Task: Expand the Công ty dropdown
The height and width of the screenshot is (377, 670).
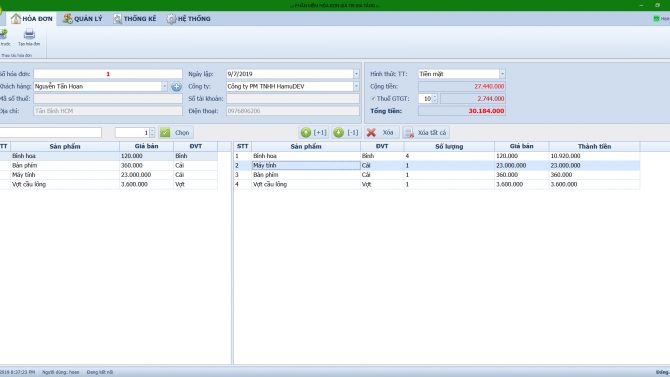Action: pos(356,86)
